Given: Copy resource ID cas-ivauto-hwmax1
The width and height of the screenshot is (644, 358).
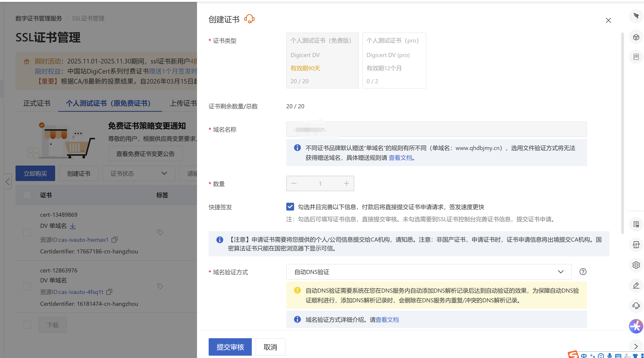Looking at the screenshot, I should (x=115, y=239).
